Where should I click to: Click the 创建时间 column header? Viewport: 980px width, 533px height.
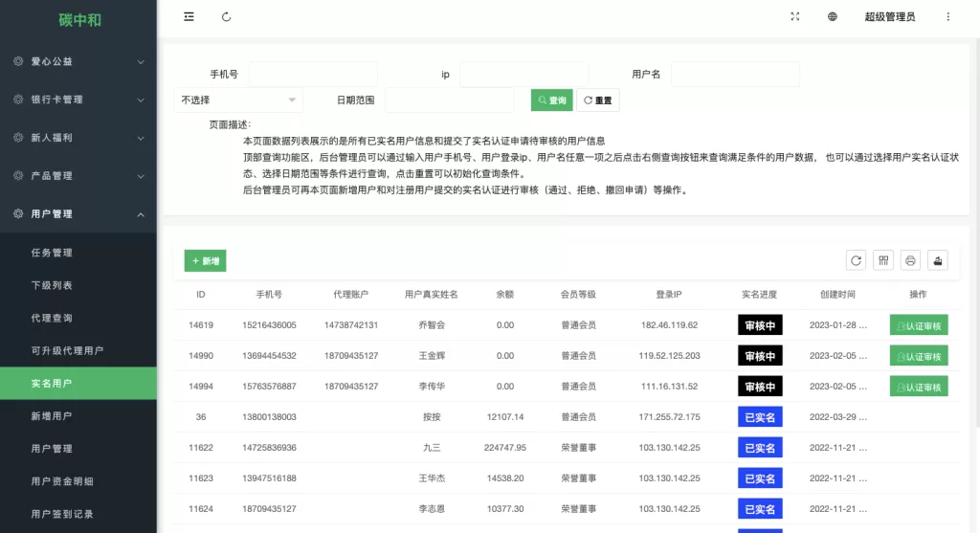(x=837, y=295)
